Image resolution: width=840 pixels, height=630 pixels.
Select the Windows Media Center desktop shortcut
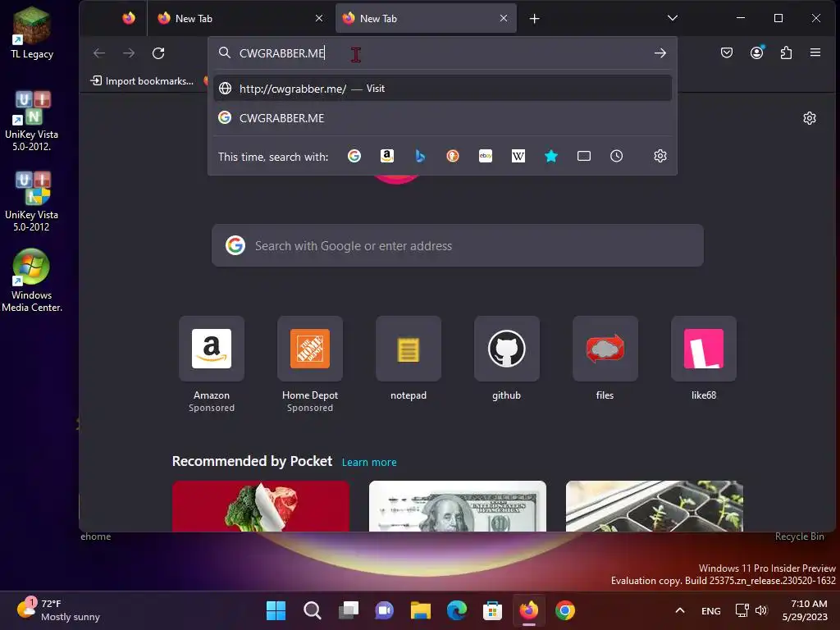click(32, 281)
